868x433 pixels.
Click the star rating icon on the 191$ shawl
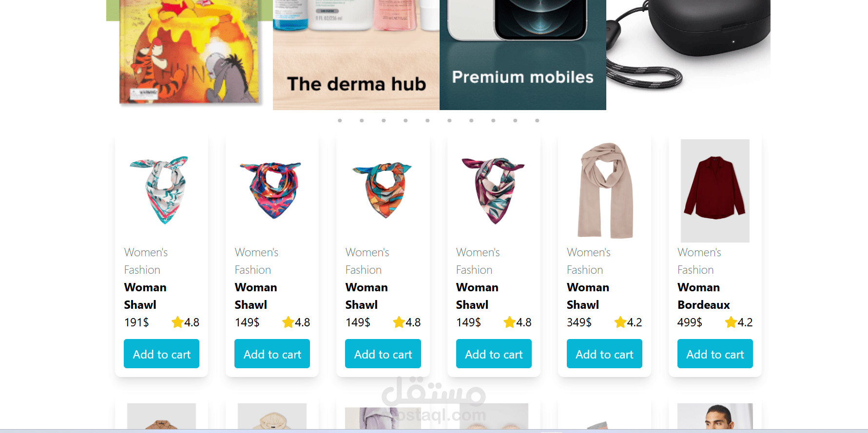(177, 322)
